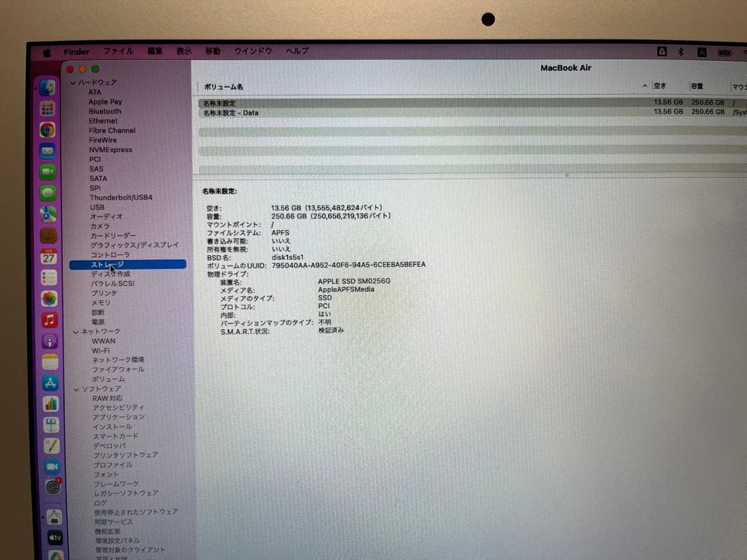Collapse the ネットワーク section
The width and height of the screenshot is (747, 560).
click(75, 331)
